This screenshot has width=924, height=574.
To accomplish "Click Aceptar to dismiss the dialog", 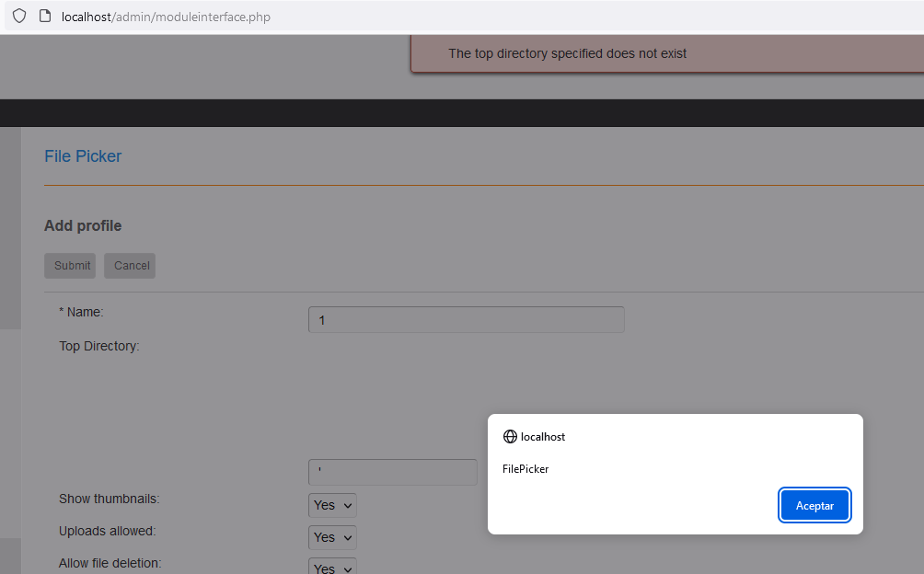I will click(x=814, y=505).
